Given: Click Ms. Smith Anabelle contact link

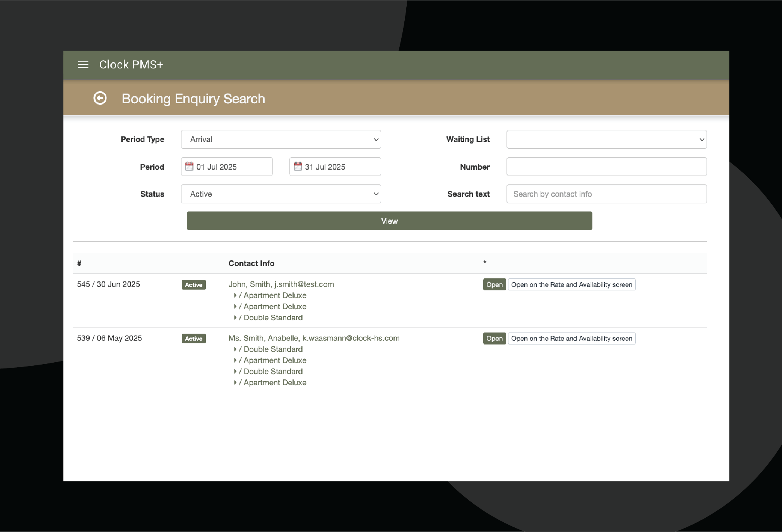Looking at the screenshot, I should [x=314, y=338].
